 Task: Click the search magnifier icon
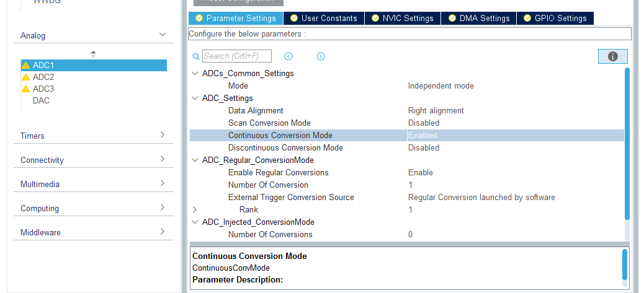pyautogui.click(x=196, y=56)
